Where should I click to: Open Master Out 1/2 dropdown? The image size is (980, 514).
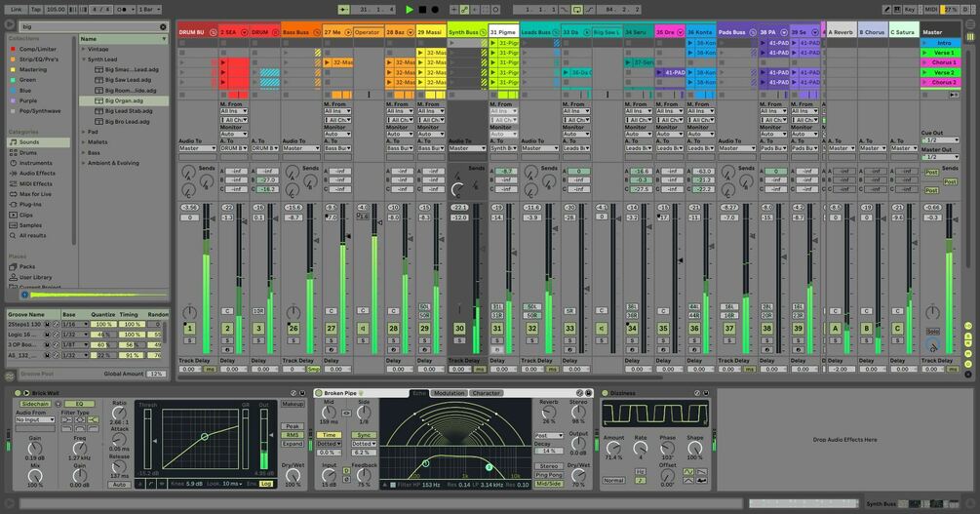939,157
